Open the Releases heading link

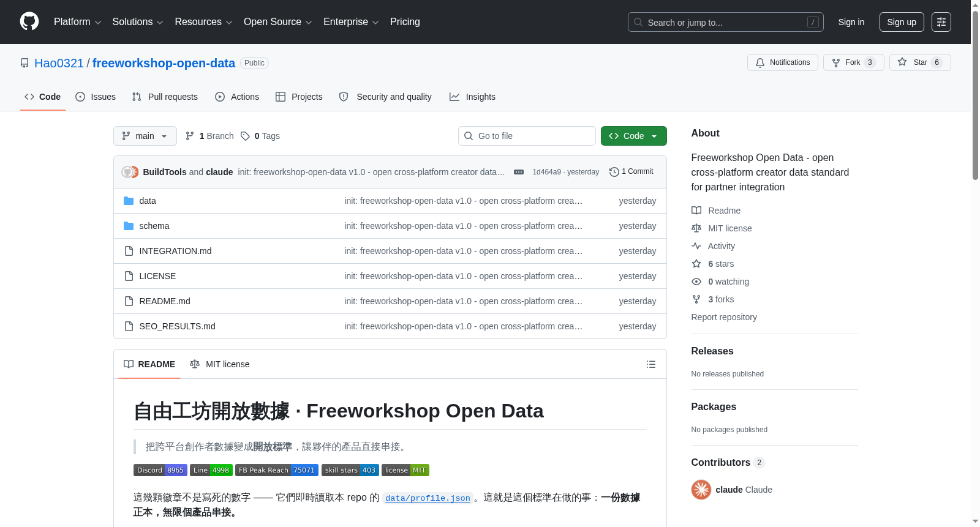[x=712, y=351]
